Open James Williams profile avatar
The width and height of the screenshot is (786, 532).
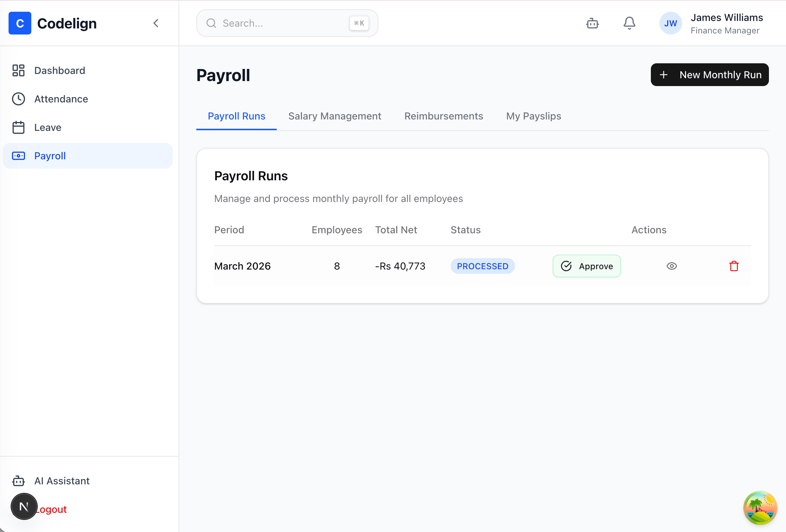point(670,23)
